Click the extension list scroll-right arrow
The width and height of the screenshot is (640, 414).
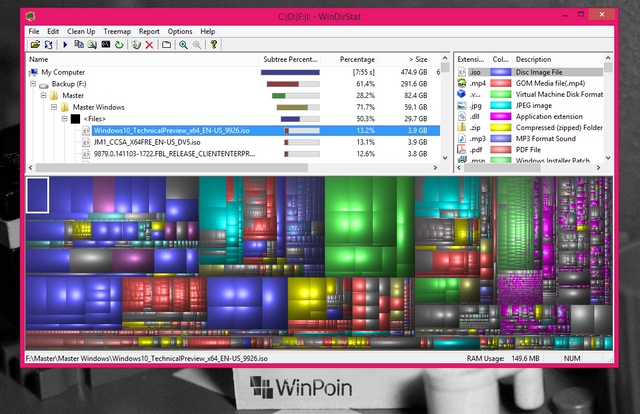point(598,167)
